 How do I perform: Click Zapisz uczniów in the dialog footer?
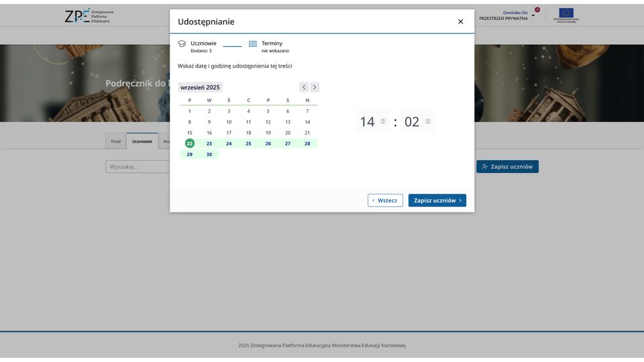437,200
